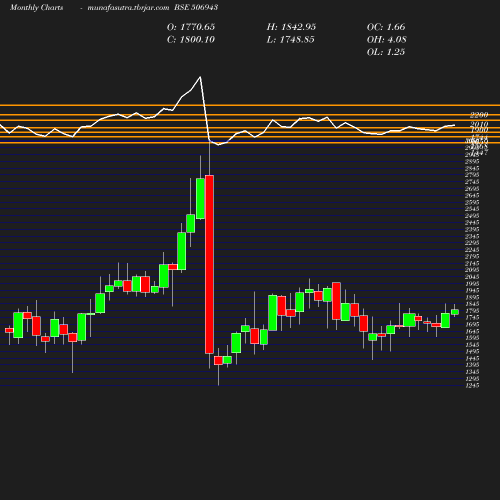Click the 2145 price axis label

(x=472, y=263)
